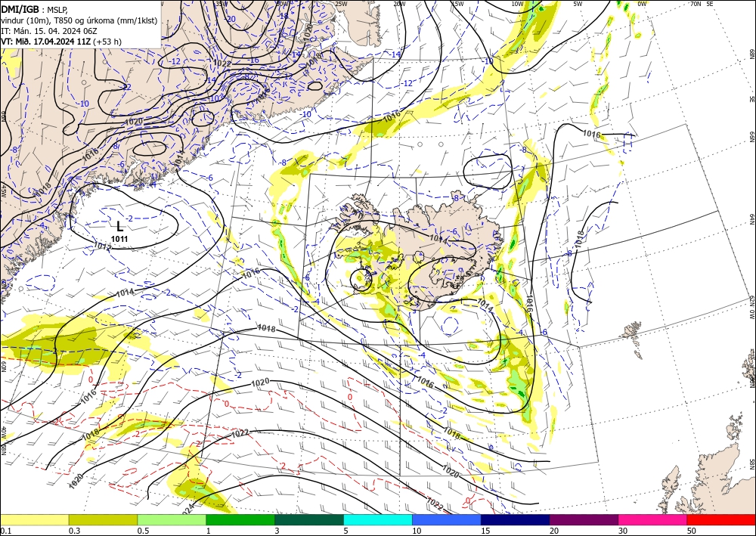
Task: Click the '50' legend scale value
Action: [x=692, y=531]
